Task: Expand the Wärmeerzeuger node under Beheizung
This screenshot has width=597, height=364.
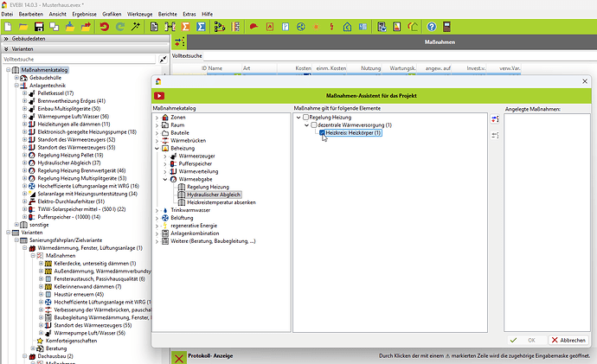Action: [x=164, y=156]
